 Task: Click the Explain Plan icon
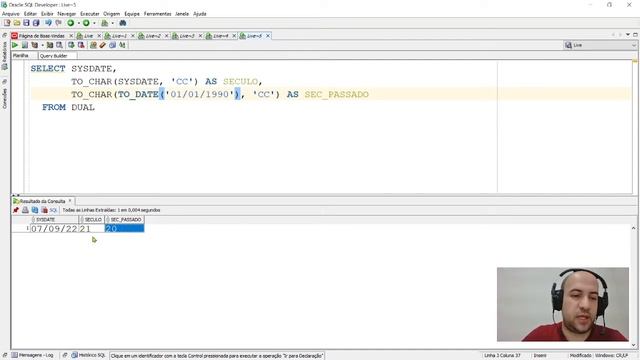(35, 45)
